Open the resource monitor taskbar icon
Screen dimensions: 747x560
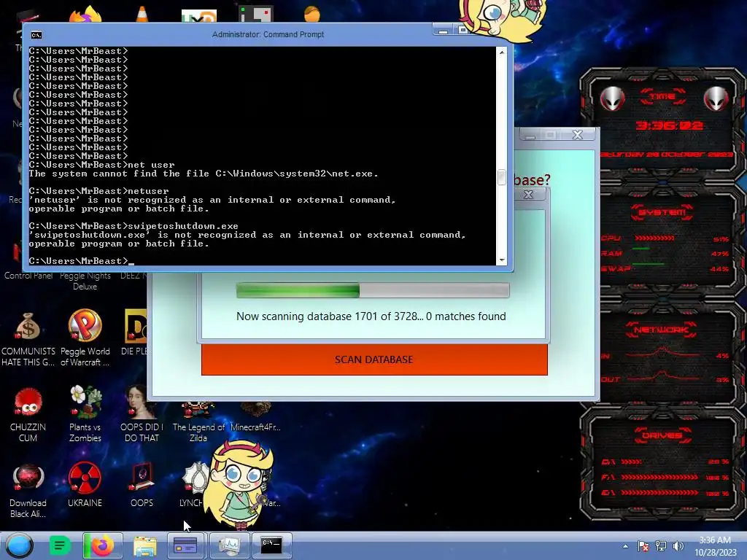click(230, 545)
